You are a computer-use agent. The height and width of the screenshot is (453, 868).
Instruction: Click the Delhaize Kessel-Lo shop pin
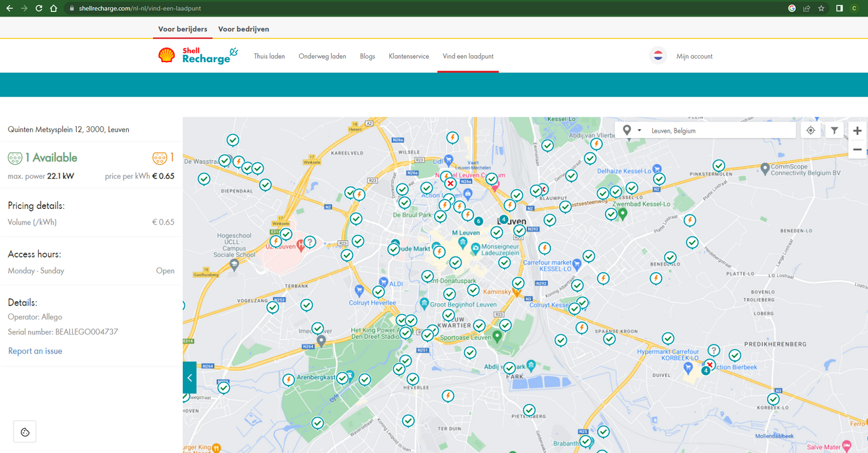(658, 169)
